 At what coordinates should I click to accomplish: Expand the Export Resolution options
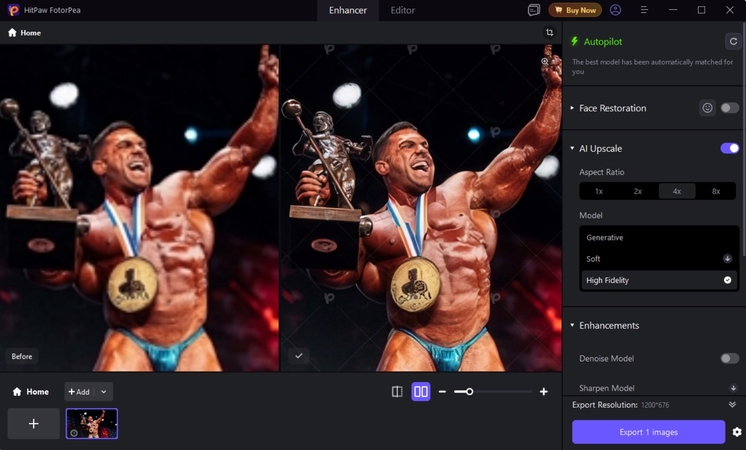[x=732, y=405]
